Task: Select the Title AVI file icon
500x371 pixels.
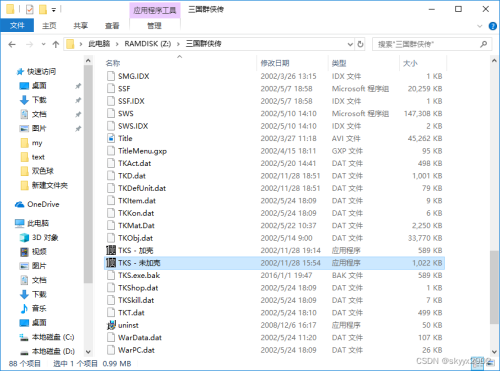Action: [x=111, y=138]
